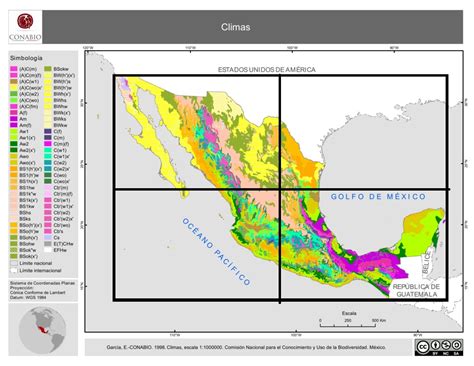The height and width of the screenshot is (366, 474).
Task: Click the Simbología legend heading
Action: pyautogui.click(x=26, y=58)
